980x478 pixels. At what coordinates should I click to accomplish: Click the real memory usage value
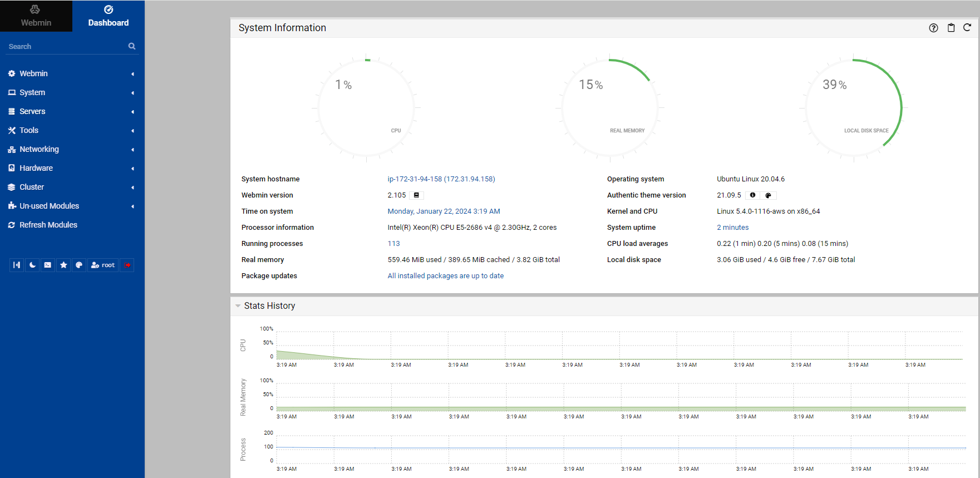[474, 260]
